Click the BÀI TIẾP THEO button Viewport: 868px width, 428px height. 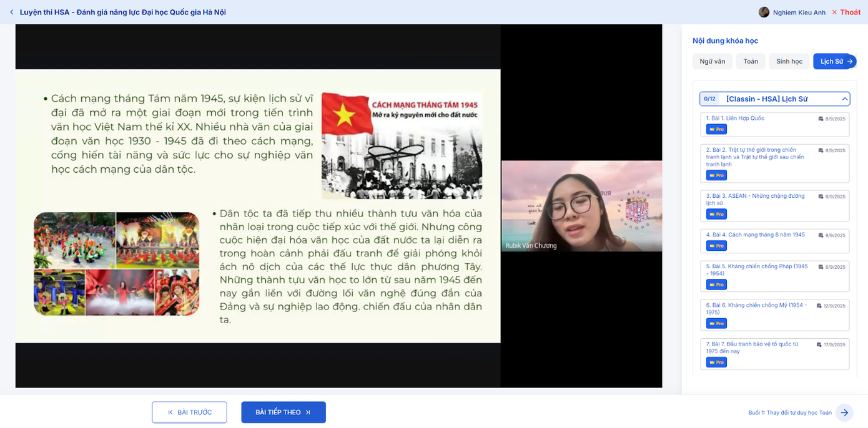(x=284, y=412)
